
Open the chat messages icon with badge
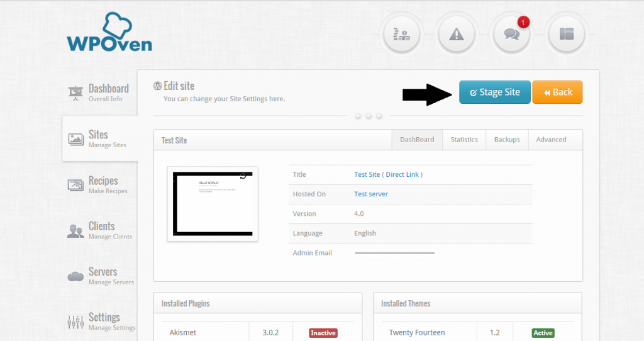coord(511,34)
